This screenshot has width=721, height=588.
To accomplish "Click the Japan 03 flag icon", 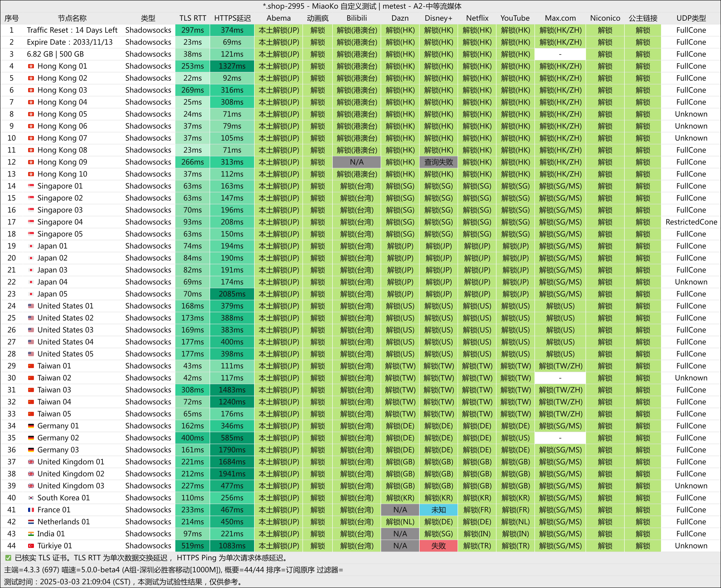I will pos(31,270).
